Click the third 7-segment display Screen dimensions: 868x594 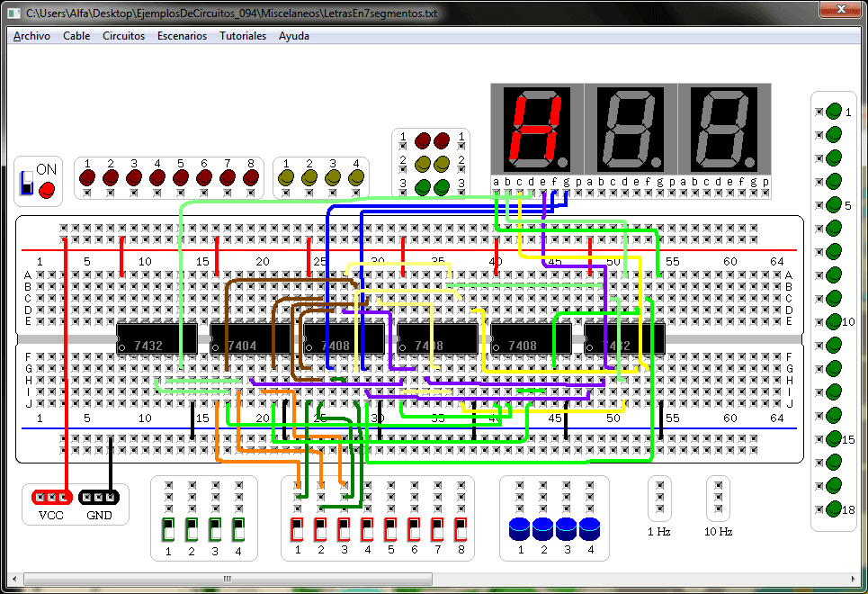point(723,130)
